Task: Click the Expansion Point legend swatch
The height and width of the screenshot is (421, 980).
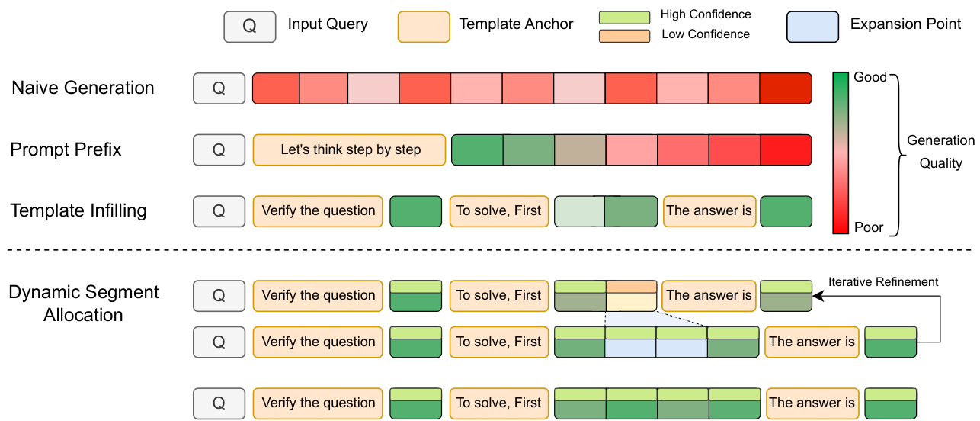Action: (x=813, y=26)
